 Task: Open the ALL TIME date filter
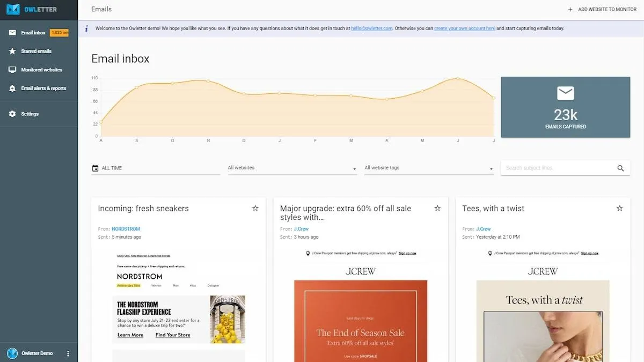coord(156,168)
